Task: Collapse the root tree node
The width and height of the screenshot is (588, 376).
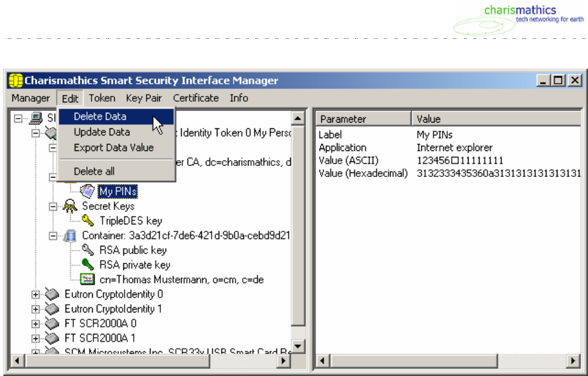Action: point(18,119)
